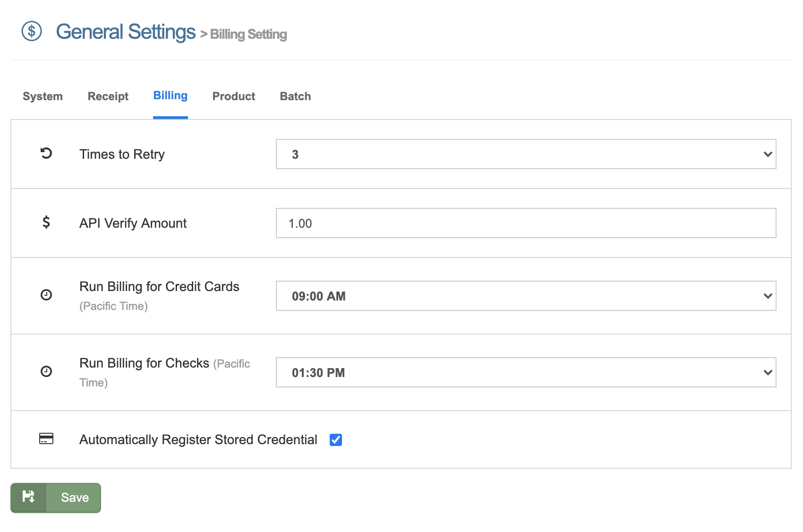This screenshot has height=532, width=803.
Task: Click the clock icon beside Run Billing for Checks
Action: [45, 372]
